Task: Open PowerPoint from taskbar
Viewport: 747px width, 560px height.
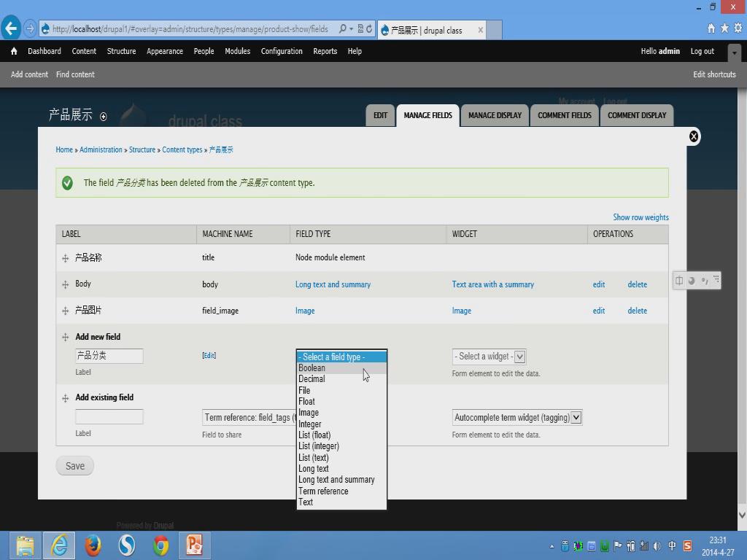Action: click(194, 545)
